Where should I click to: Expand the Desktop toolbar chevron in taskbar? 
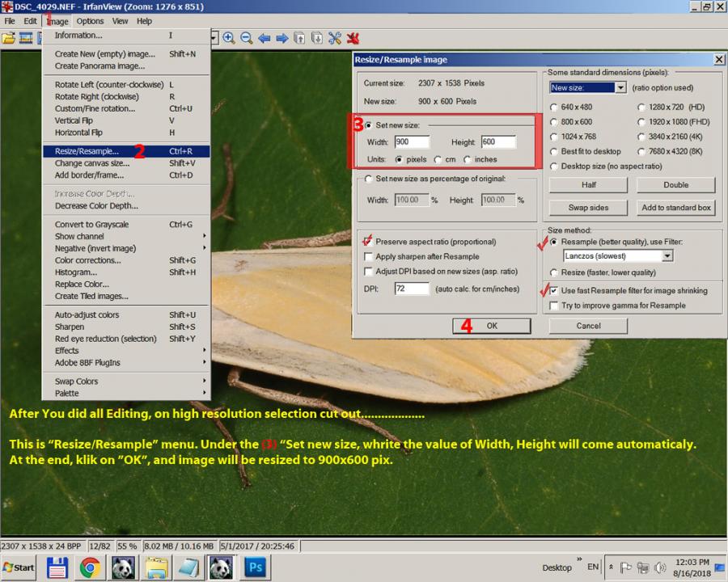pyautogui.click(x=579, y=559)
